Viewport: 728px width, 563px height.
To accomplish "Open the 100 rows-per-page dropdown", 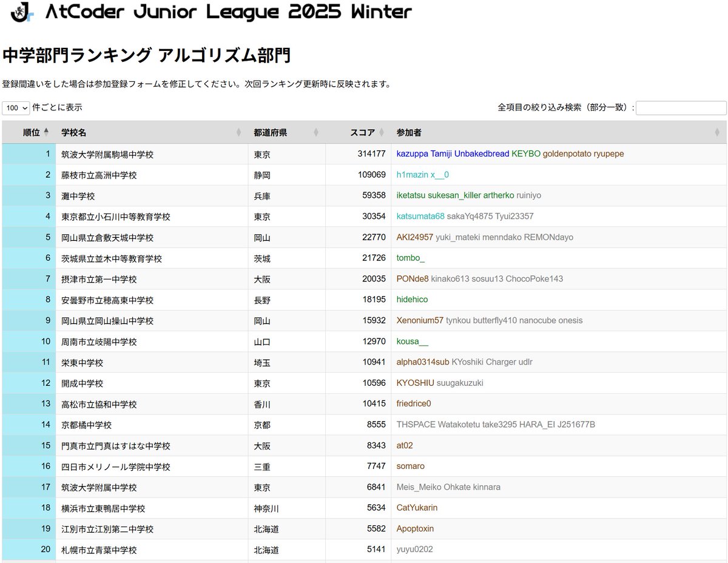I will (16, 108).
